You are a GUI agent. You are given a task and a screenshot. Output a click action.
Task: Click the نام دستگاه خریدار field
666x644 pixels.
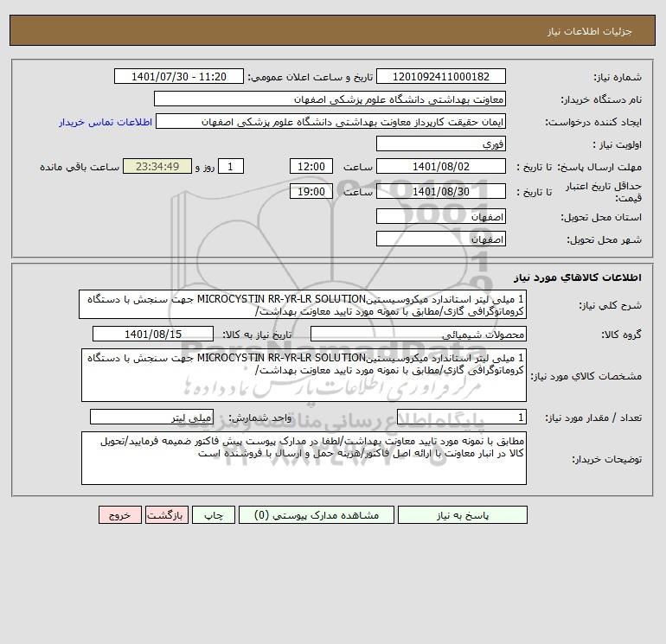pos(330,99)
